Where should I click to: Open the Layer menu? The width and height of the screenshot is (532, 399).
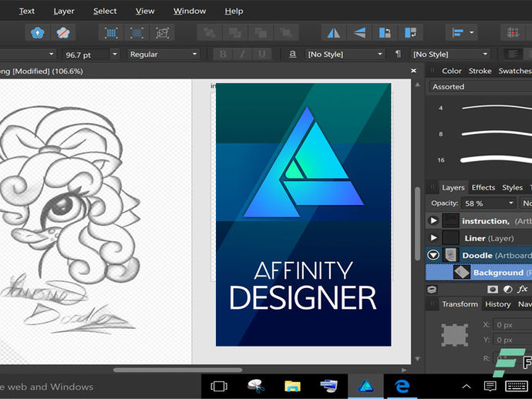64,12
